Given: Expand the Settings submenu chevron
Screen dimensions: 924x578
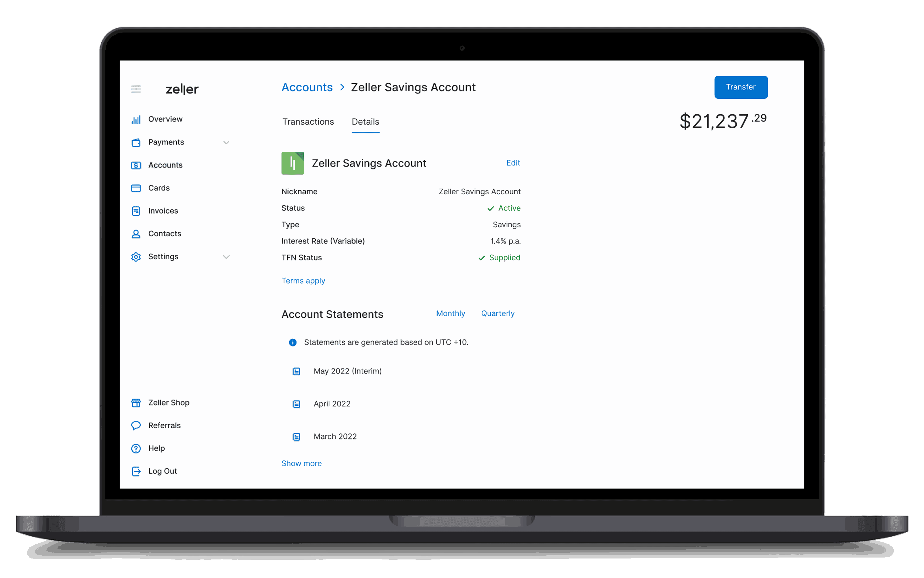Looking at the screenshot, I should [226, 257].
